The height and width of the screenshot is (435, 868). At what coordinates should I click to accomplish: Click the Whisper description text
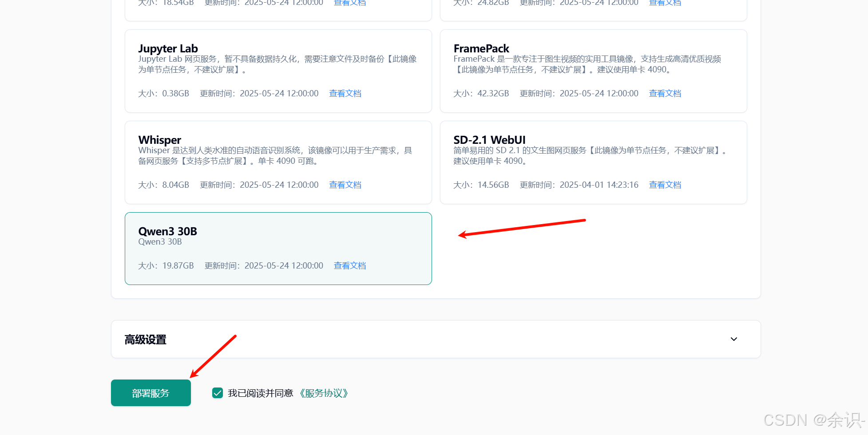point(275,156)
